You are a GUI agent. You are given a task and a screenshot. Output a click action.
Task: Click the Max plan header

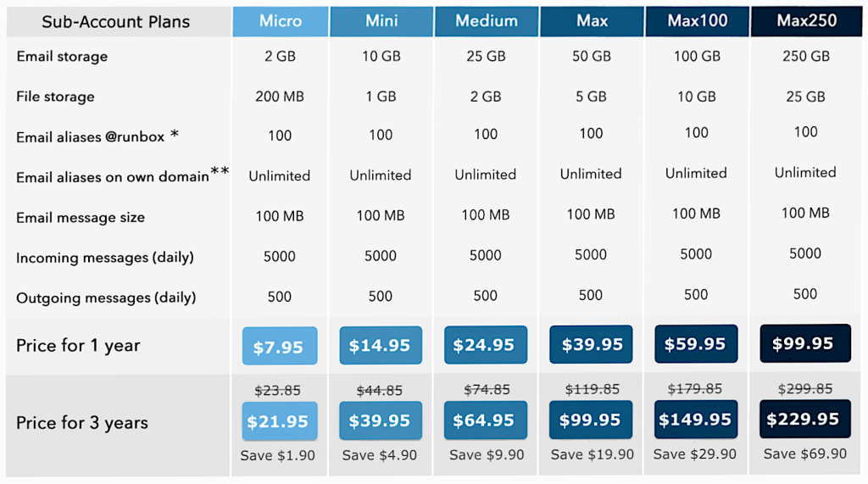pos(592,21)
